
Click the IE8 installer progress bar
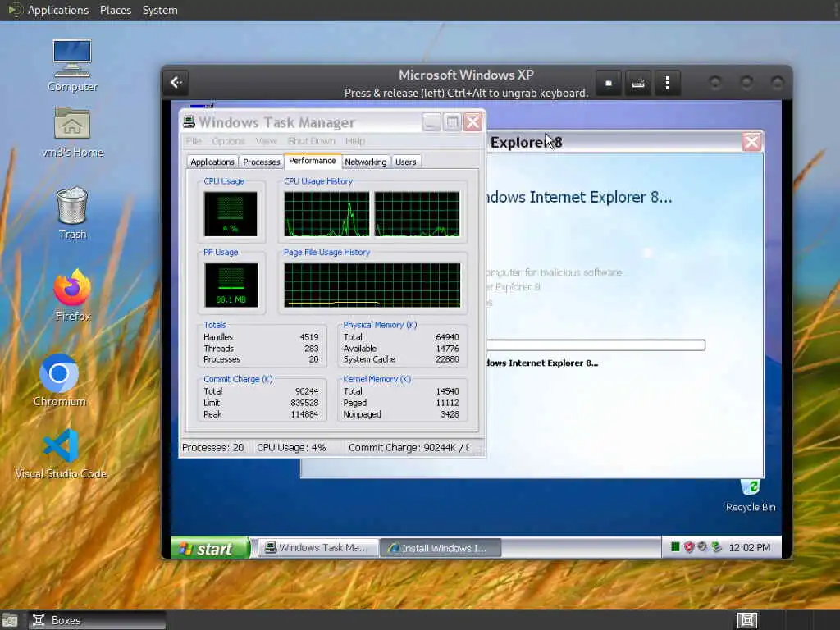596,345
